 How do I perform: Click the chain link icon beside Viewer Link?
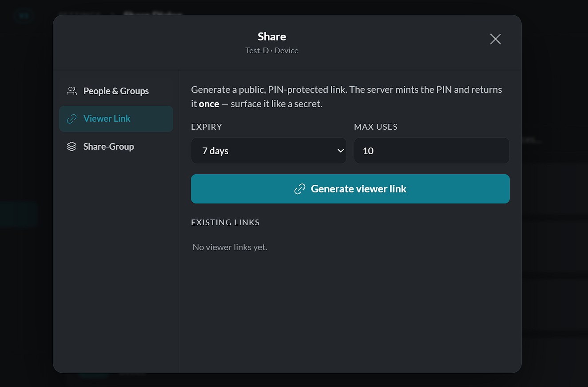(72, 119)
